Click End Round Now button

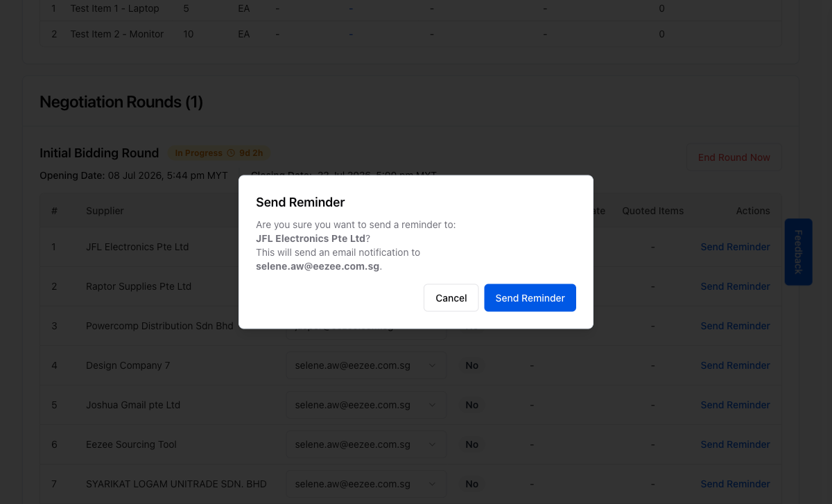click(734, 157)
